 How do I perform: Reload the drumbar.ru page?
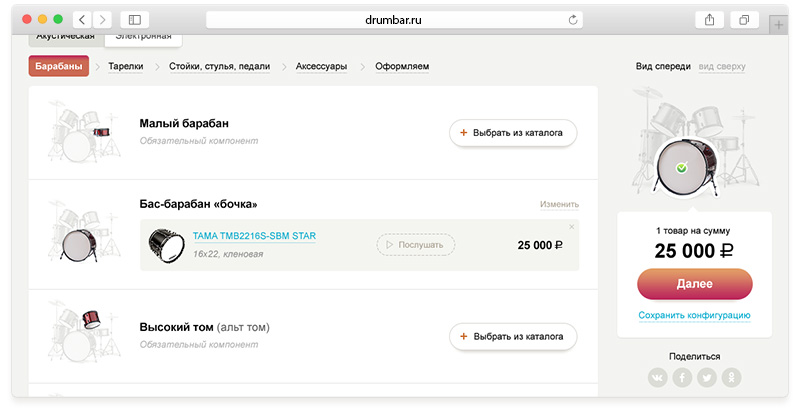pyautogui.click(x=573, y=19)
